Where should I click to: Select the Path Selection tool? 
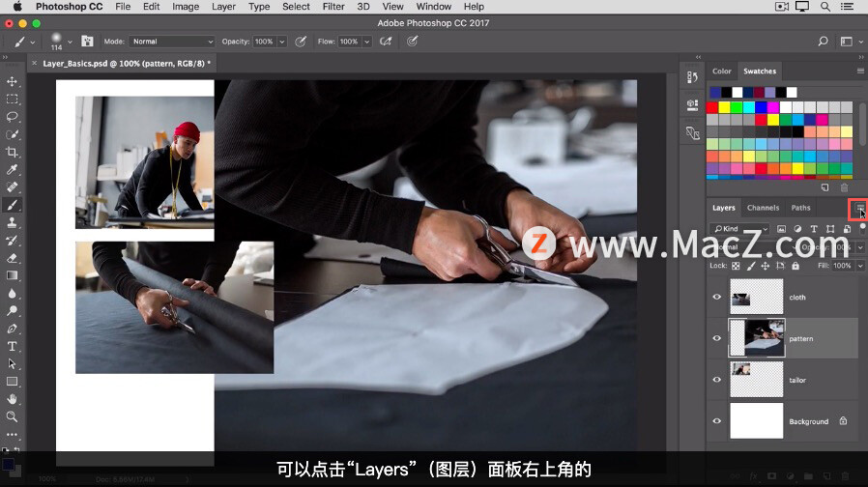pos(12,364)
